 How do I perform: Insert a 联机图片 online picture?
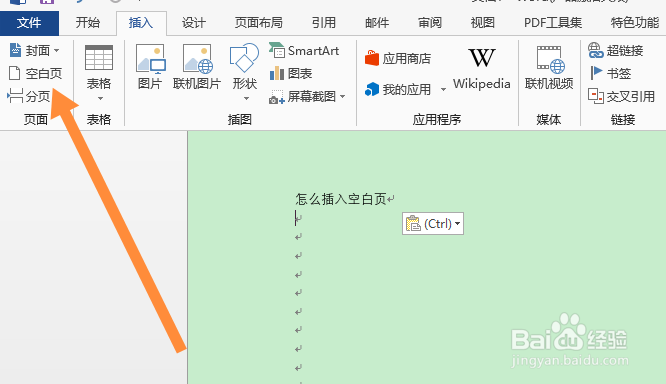coord(197,67)
